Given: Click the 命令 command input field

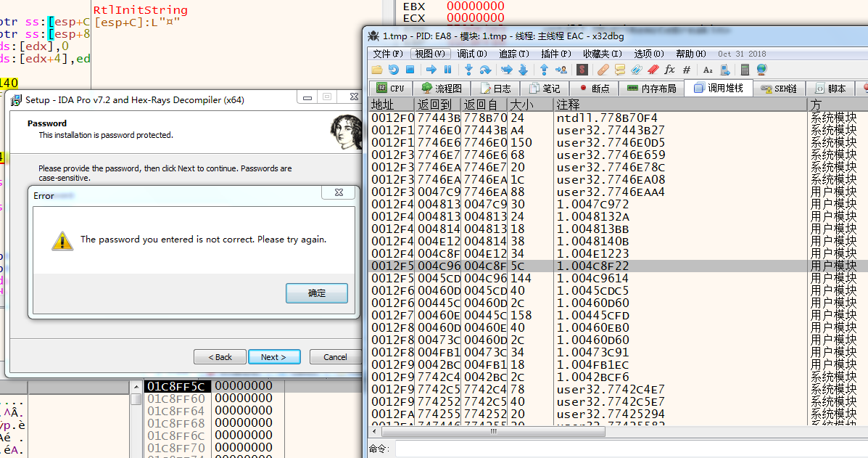Looking at the screenshot, I should coord(631,449).
